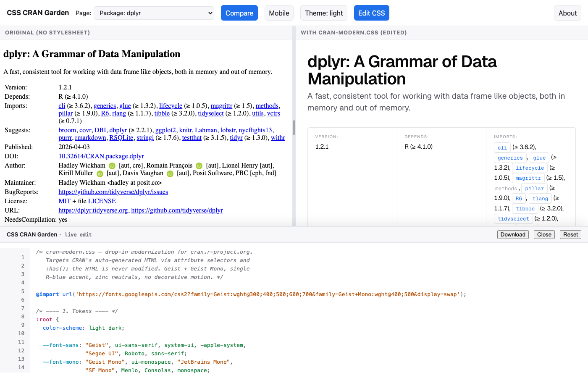
Task: Click the lifecycle chip in styled pane
Action: coord(530,168)
